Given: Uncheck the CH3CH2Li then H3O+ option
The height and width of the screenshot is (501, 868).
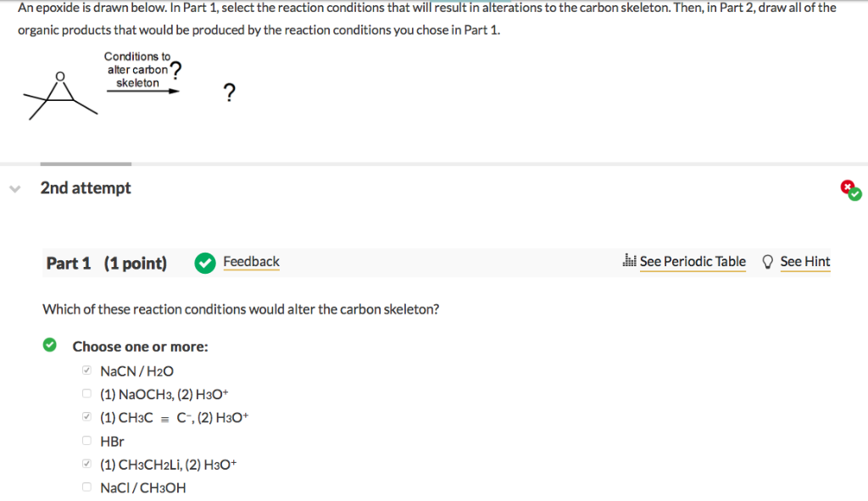Looking at the screenshot, I should (x=86, y=463).
